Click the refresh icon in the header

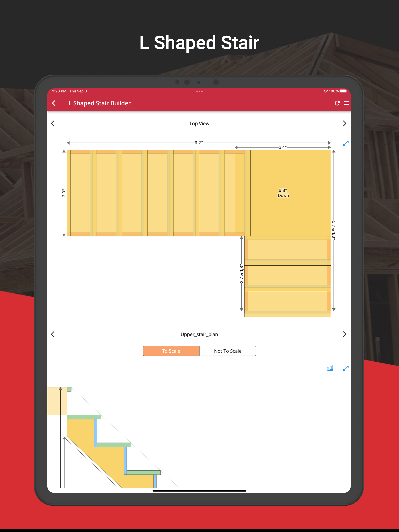tap(337, 103)
